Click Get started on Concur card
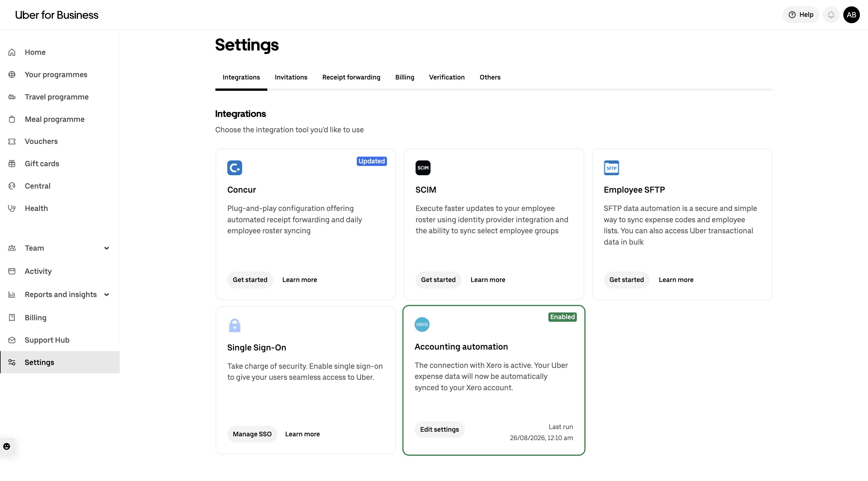The height and width of the screenshot is (481, 868). pos(250,280)
